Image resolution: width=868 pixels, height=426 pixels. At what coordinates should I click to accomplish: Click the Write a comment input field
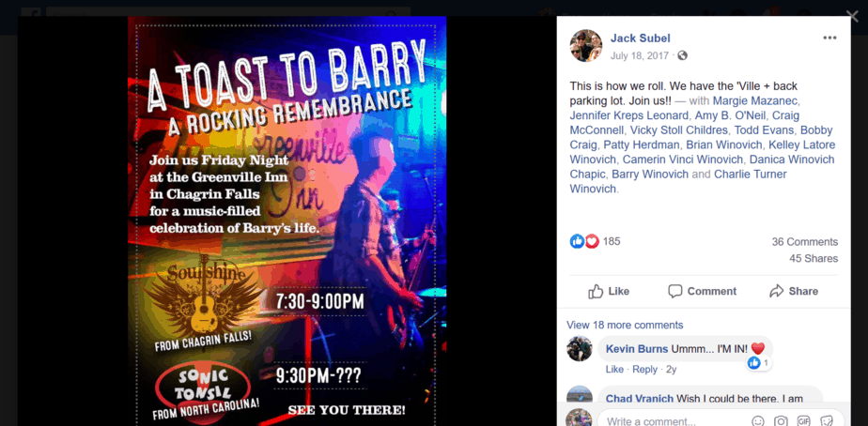point(673,421)
